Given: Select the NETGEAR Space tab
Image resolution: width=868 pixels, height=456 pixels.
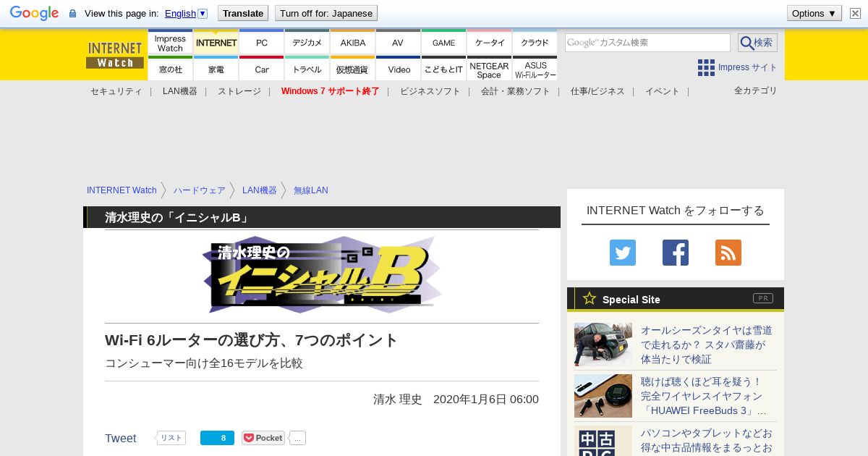Looking at the screenshot, I should point(490,69).
